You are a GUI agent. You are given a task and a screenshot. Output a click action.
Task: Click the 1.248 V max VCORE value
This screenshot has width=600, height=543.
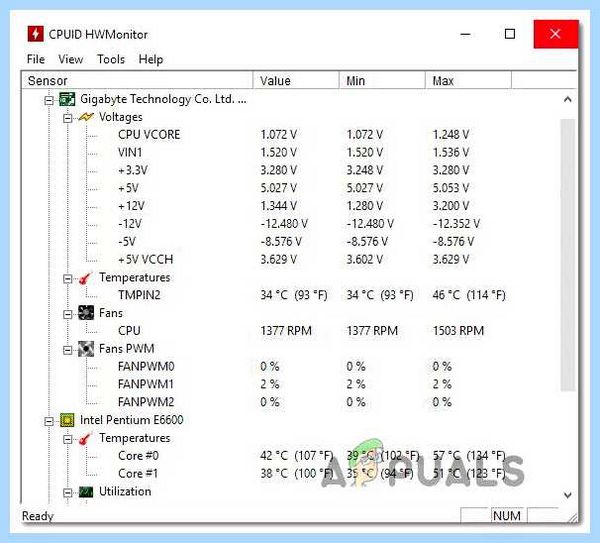tap(451, 135)
